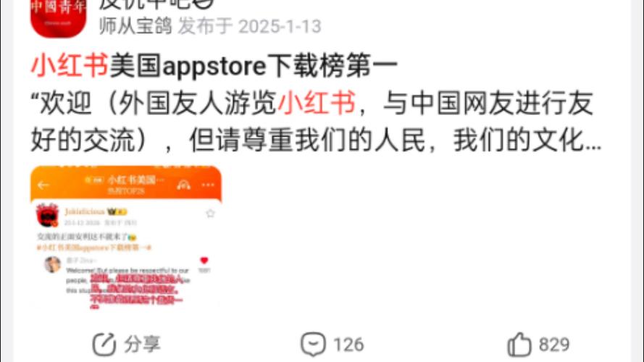The height and width of the screenshot is (362, 644).
Task: Tap star icon beside Jolislicious post
Action: click(210, 214)
